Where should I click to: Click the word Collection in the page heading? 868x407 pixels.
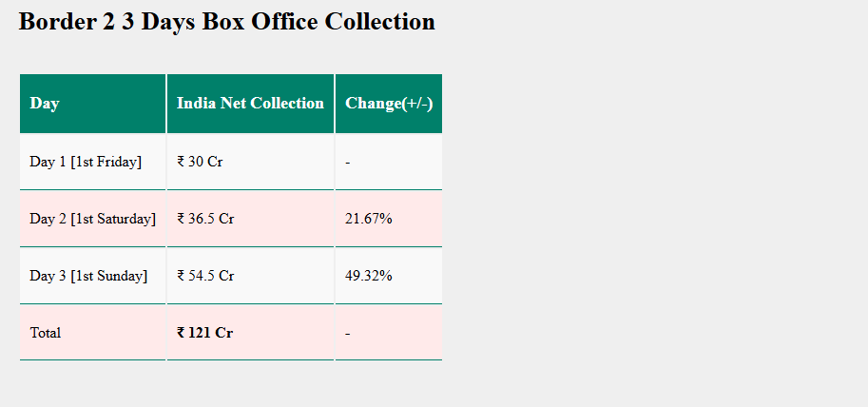[380, 22]
